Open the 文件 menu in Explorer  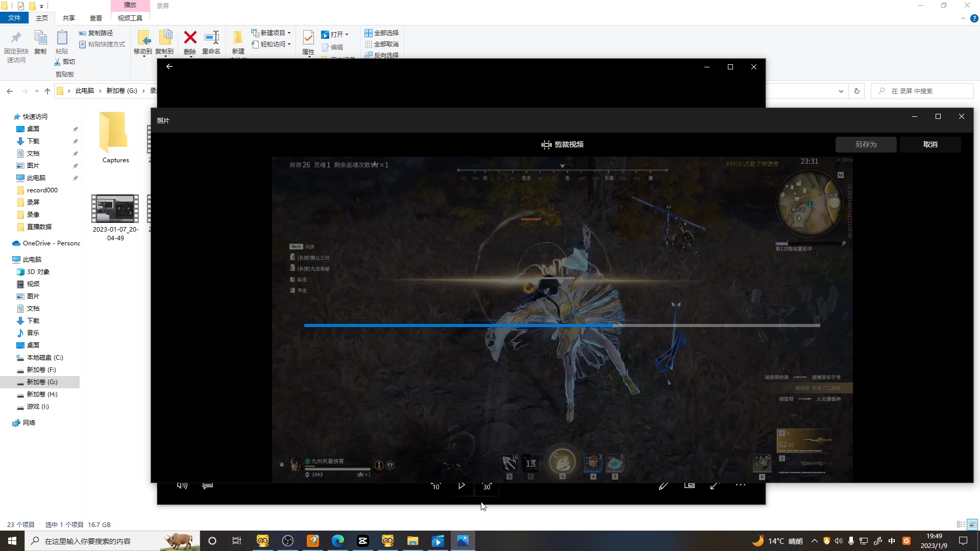(14, 18)
